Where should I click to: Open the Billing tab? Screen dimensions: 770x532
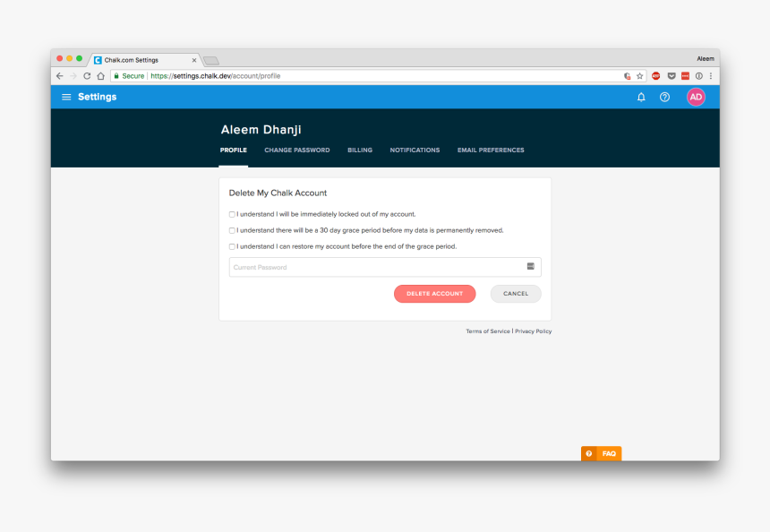(360, 150)
